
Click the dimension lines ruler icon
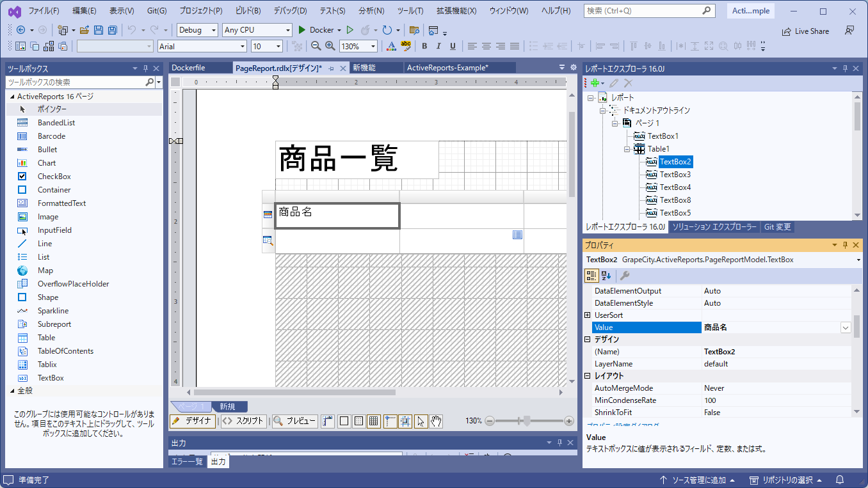tap(328, 421)
